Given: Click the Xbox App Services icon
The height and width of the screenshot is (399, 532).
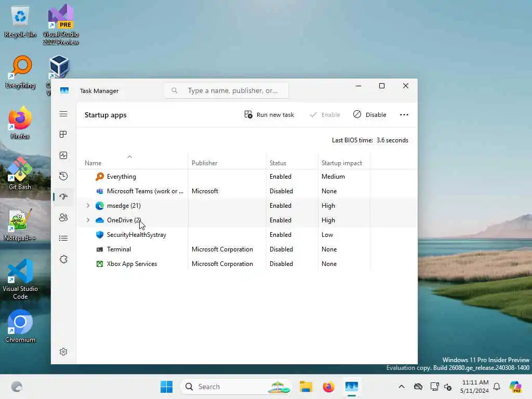Looking at the screenshot, I should (100, 264).
